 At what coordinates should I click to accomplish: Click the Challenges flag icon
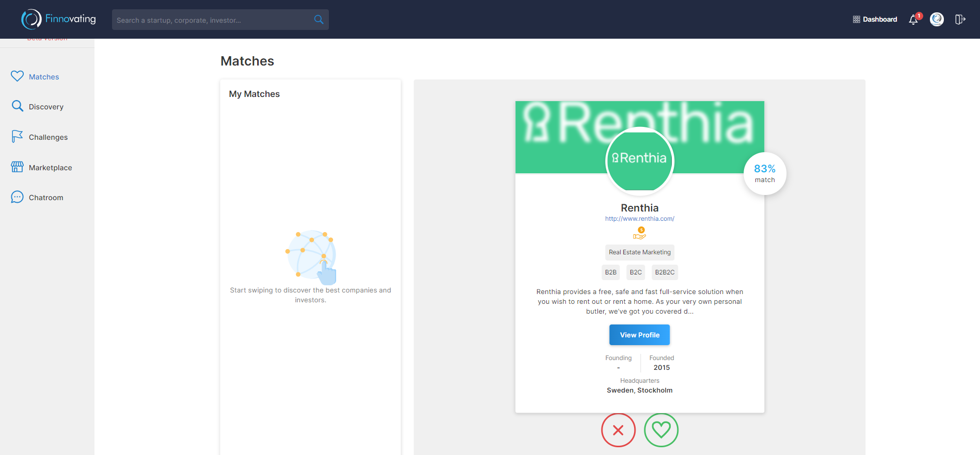tap(17, 136)
